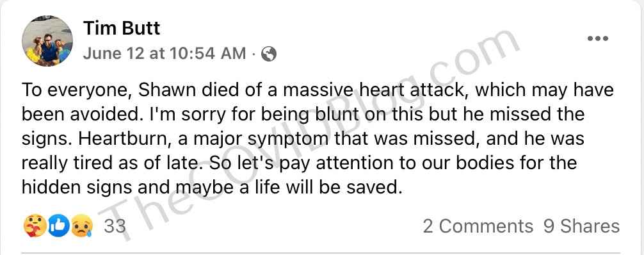This screenshot has width=644, height=255.
Task: Click the line starting 'really tired as of late'
Action: click(299, 163)
